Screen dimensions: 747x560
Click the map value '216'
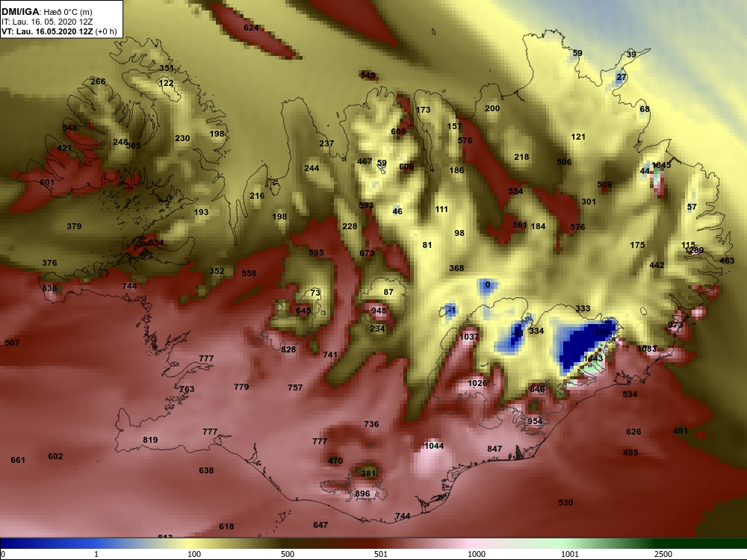[x=257, y=196]
